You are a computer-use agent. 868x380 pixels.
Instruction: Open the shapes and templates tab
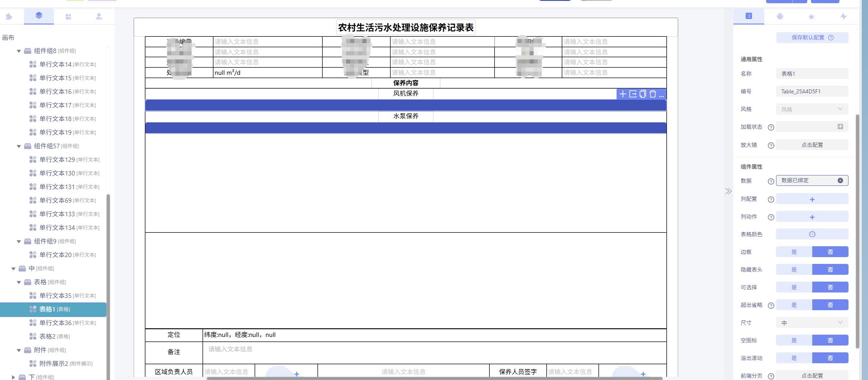coord(68,17)
